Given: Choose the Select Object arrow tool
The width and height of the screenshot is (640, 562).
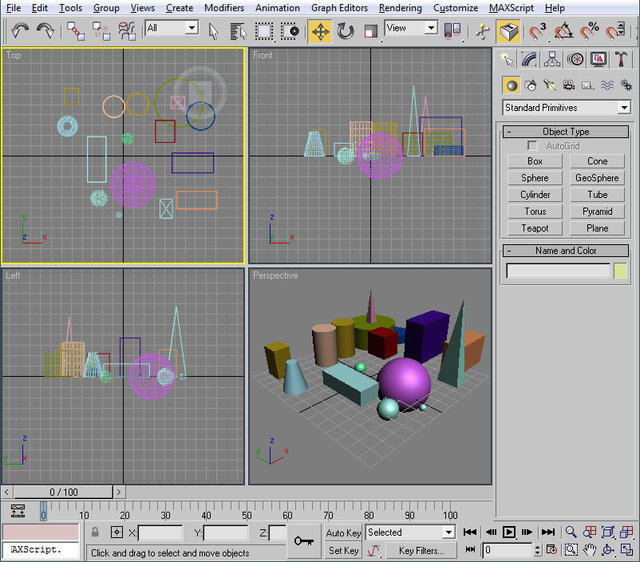Looking at the screenshot, I should point(213,31).
